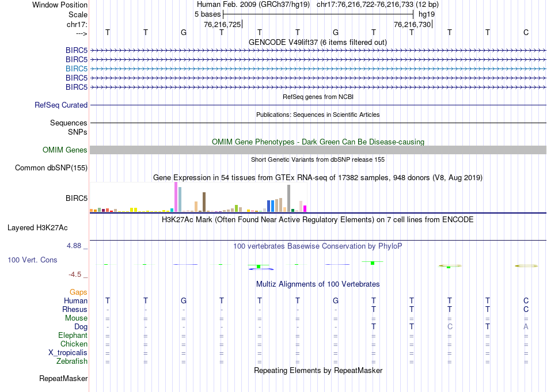The width and height of the screenshot is (547, 392).
Task: Click the 4.88 upper PhyloP scale value
Action: [x=74, y=246]
